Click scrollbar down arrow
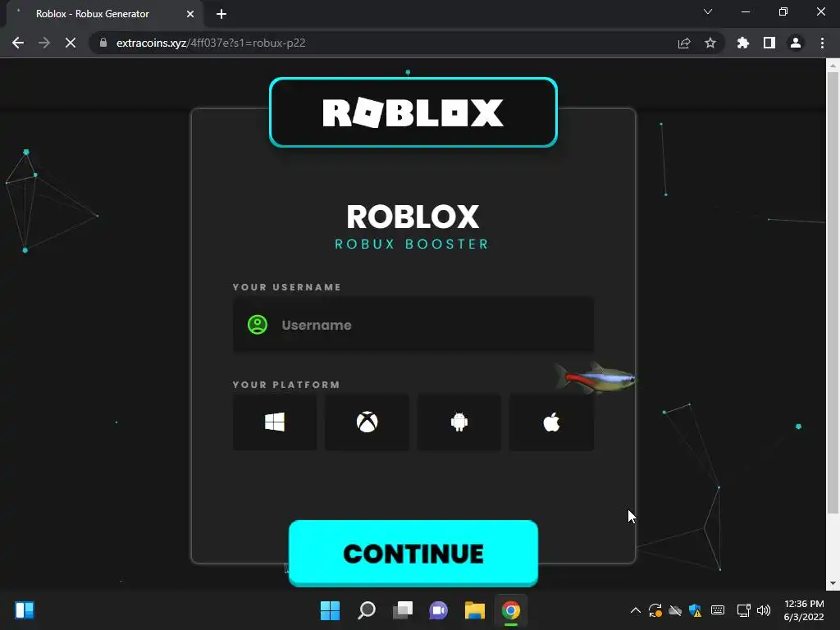Screen dimensions: 840x630 (833, 583)
